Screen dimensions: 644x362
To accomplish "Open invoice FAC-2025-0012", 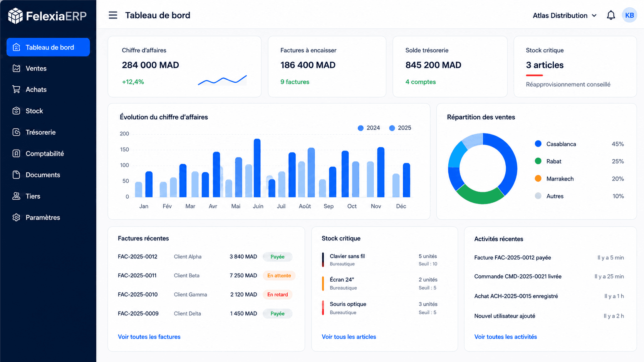I will (138, 257).
